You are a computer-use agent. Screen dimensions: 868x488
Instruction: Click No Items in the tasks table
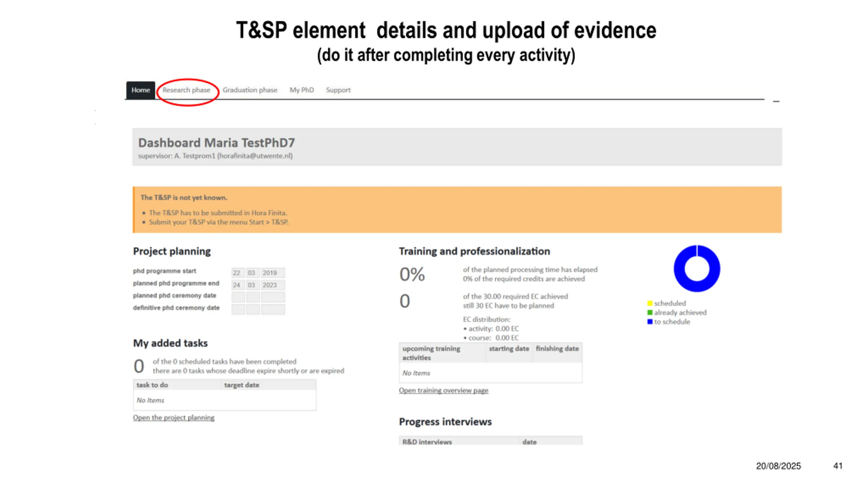[150, 401]
